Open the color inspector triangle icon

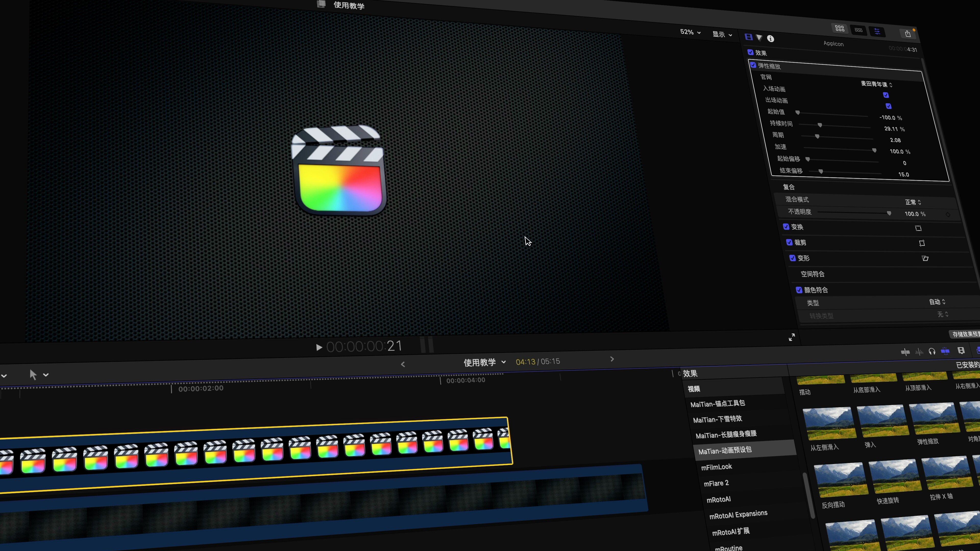(759, 38)
